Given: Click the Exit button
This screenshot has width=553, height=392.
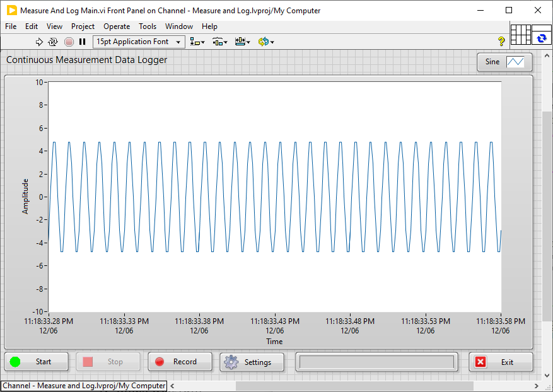Looking at the screenshot, I should pos(501,362).
